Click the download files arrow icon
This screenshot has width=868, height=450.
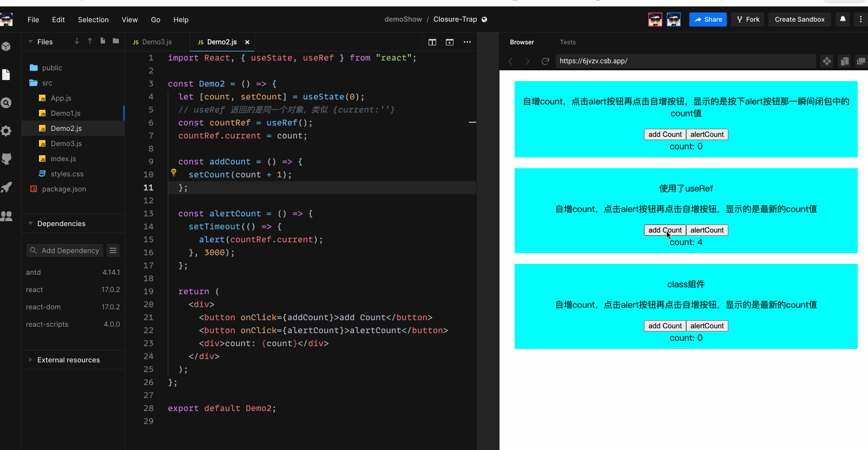tap(77, 41)
